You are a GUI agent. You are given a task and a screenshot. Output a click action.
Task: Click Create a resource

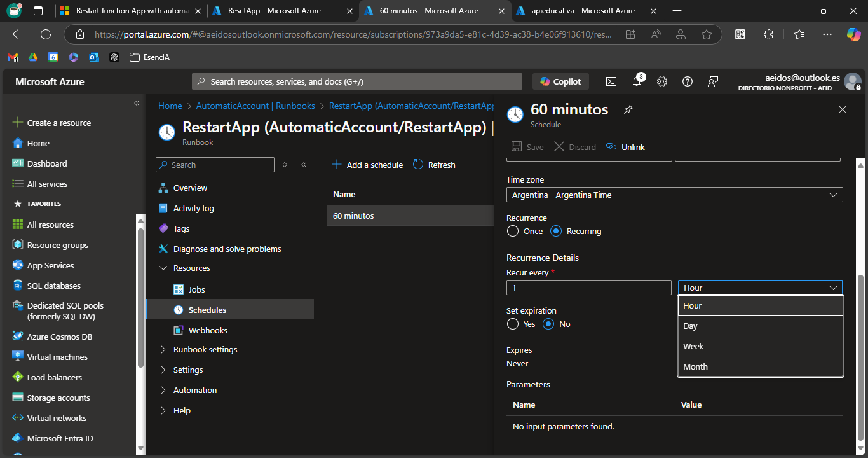pyautogui.click(x=58, y=123)
